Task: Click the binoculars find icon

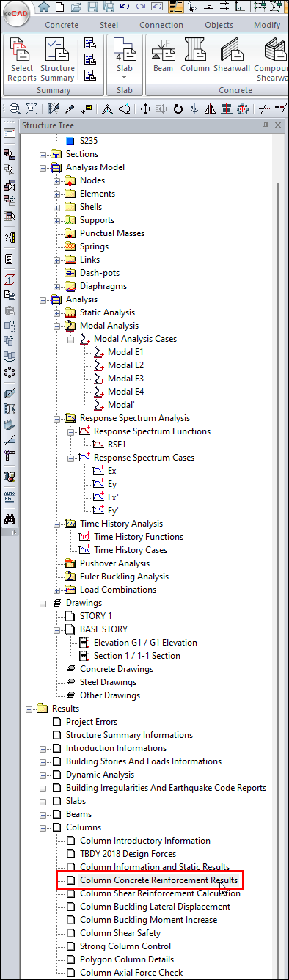Action: 10,519
